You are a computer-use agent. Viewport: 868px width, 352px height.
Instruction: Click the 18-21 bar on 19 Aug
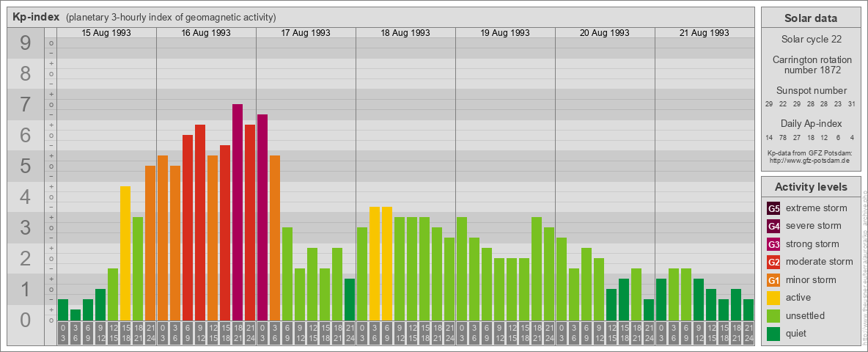(537, 269)
